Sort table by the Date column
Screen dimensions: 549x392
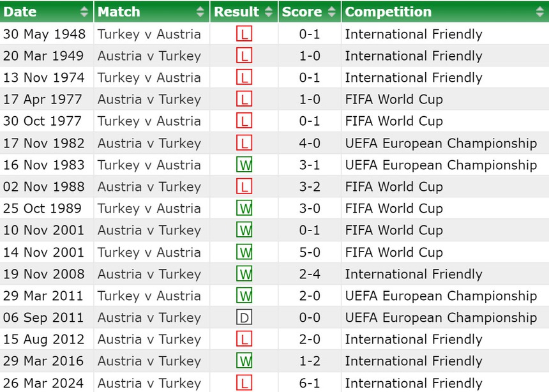[47, 11]
